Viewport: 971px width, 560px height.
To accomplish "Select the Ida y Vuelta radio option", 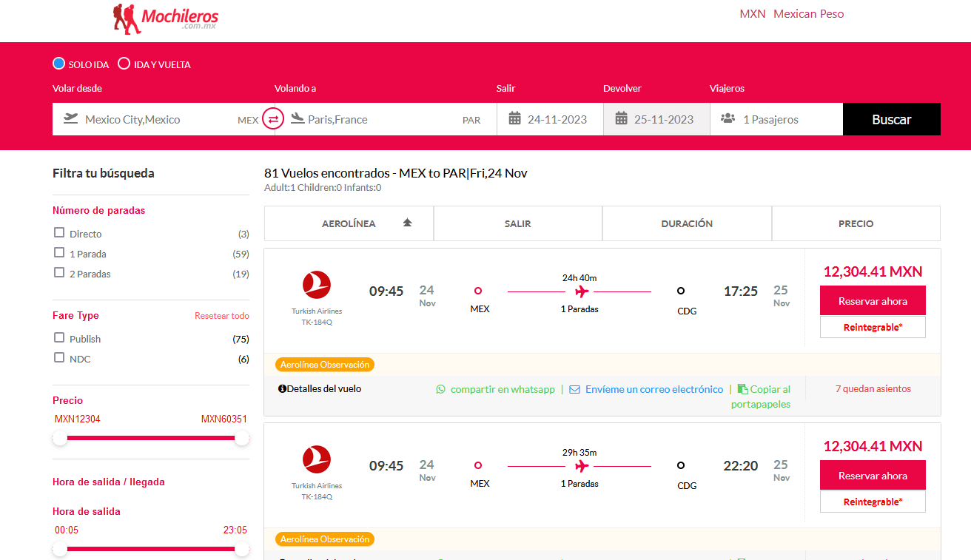I will click(124, 64).
